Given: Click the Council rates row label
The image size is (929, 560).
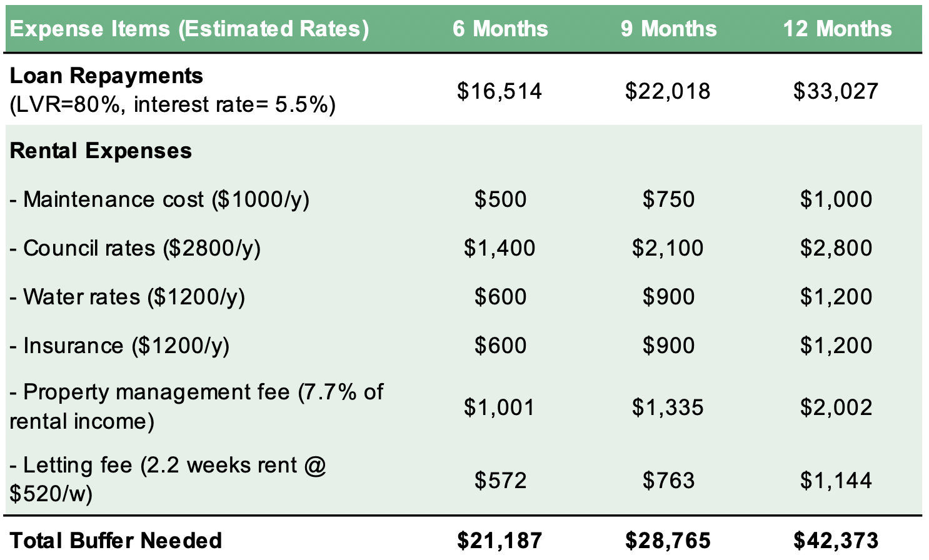Looking at the screenshot, I should click(x=135, y=248).
